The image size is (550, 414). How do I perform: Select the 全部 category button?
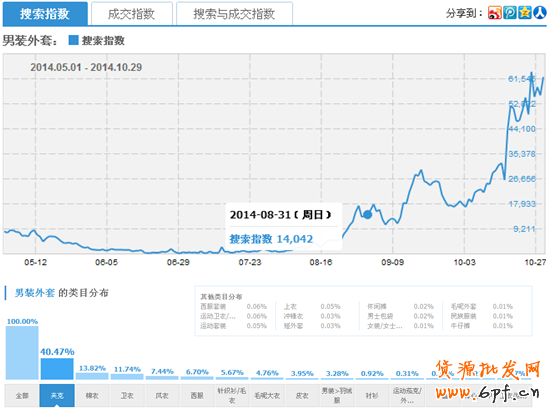tap(22, 395)
